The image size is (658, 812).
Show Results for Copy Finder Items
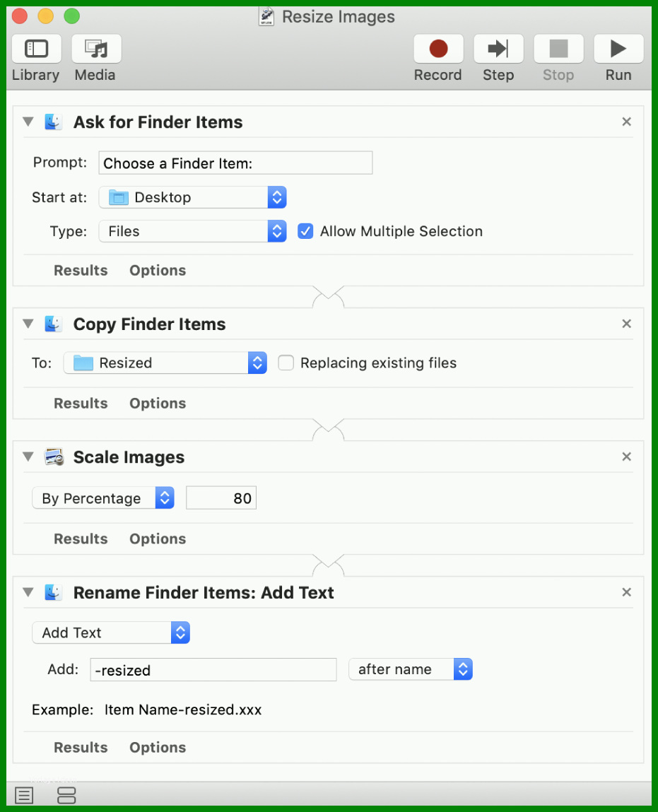pyautogui.click(x=81, y=404)
